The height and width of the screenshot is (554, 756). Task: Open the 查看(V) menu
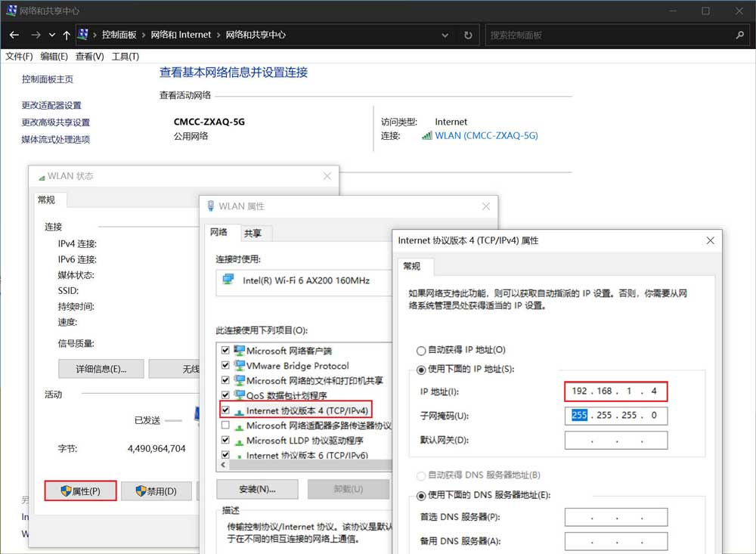click(90, 57)
